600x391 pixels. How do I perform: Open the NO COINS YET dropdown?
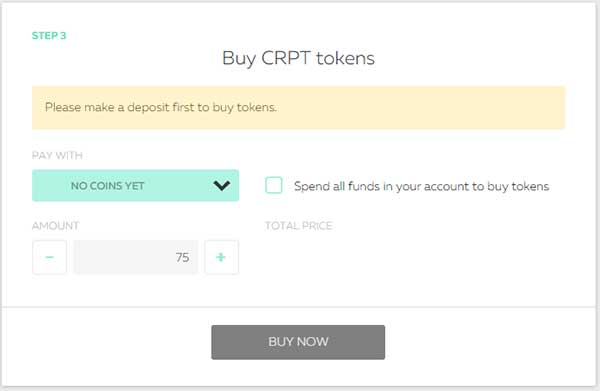135,186
